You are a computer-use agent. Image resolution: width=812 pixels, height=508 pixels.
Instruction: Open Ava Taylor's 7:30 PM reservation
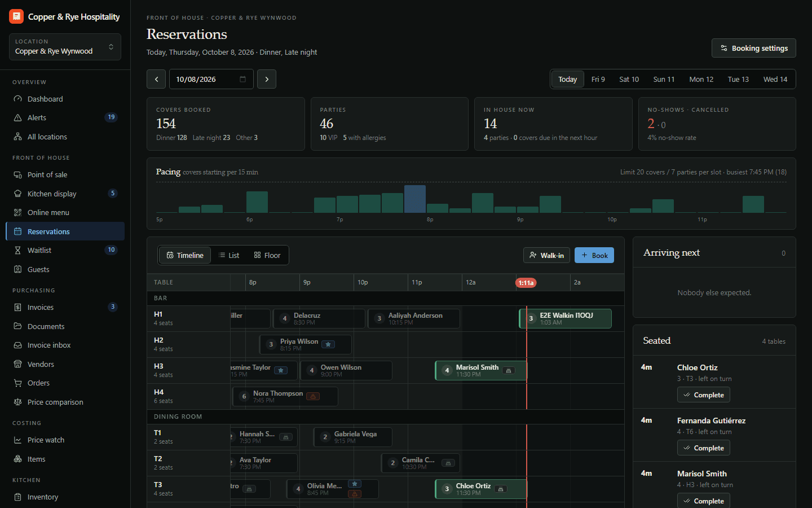pos(264,463)
